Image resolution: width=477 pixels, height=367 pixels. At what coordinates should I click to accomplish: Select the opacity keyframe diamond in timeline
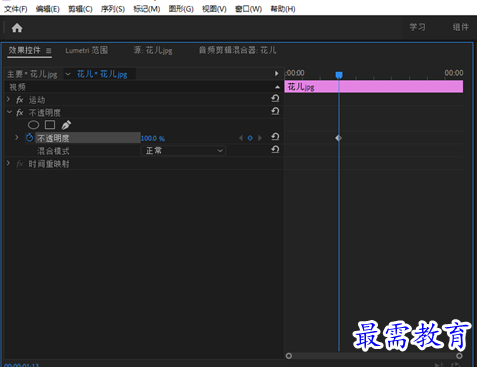pyautogui.click(x=338, y=138)
